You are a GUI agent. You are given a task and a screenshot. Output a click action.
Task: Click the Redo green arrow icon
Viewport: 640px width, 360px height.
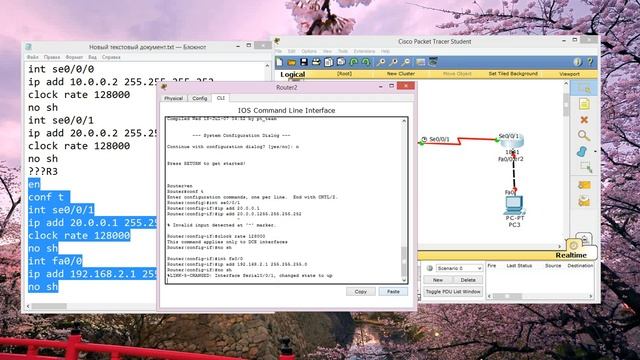point(366,62)
